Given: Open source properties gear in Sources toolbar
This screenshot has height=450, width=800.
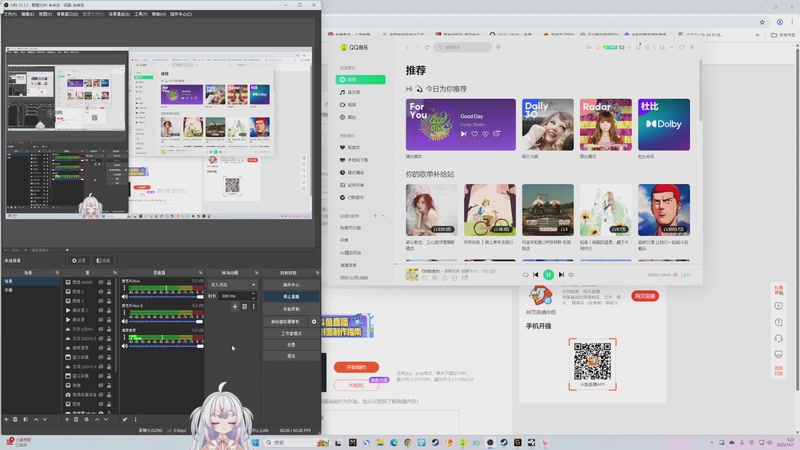Looking at the screenshot, I should click(x=86, y=419).
